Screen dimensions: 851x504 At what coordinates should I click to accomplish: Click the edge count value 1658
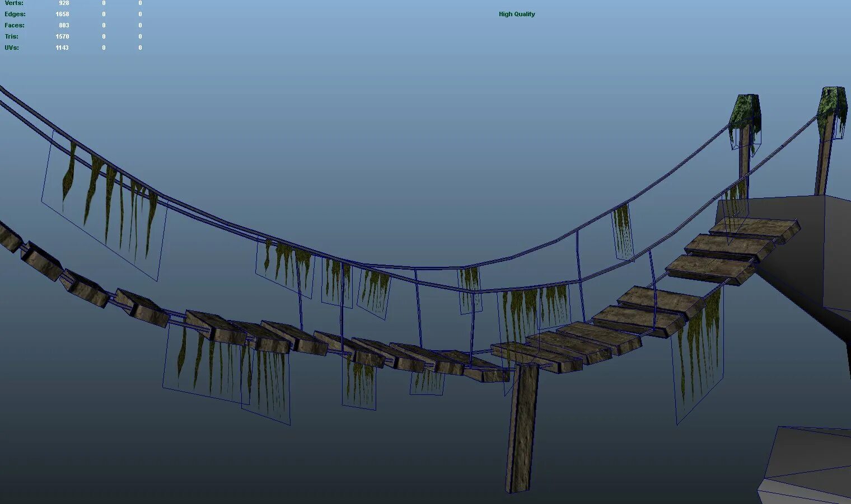62,14
